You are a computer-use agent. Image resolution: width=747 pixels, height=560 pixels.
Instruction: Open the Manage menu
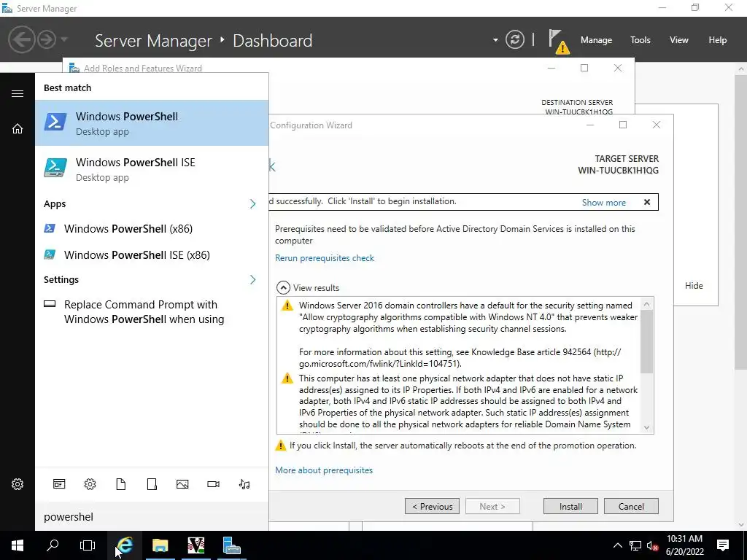coord(596,40)
